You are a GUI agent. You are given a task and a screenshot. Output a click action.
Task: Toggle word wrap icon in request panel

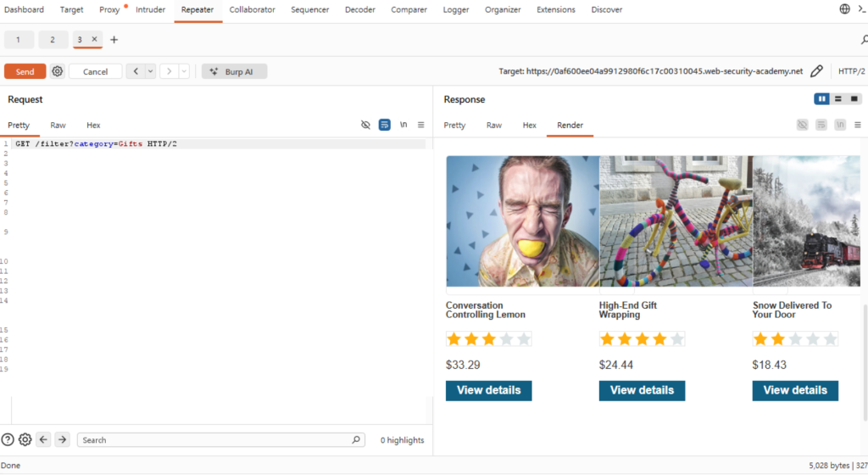(x=384, y=125)
